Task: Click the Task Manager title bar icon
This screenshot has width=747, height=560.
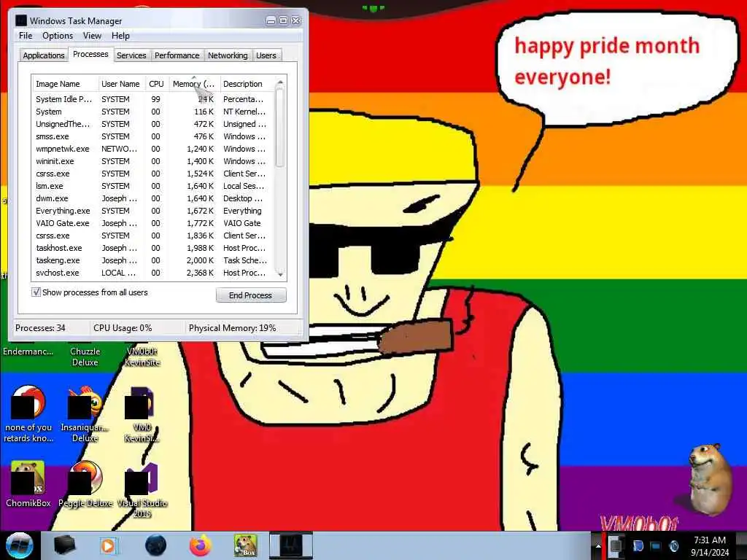Action: [x=21, y=20]
